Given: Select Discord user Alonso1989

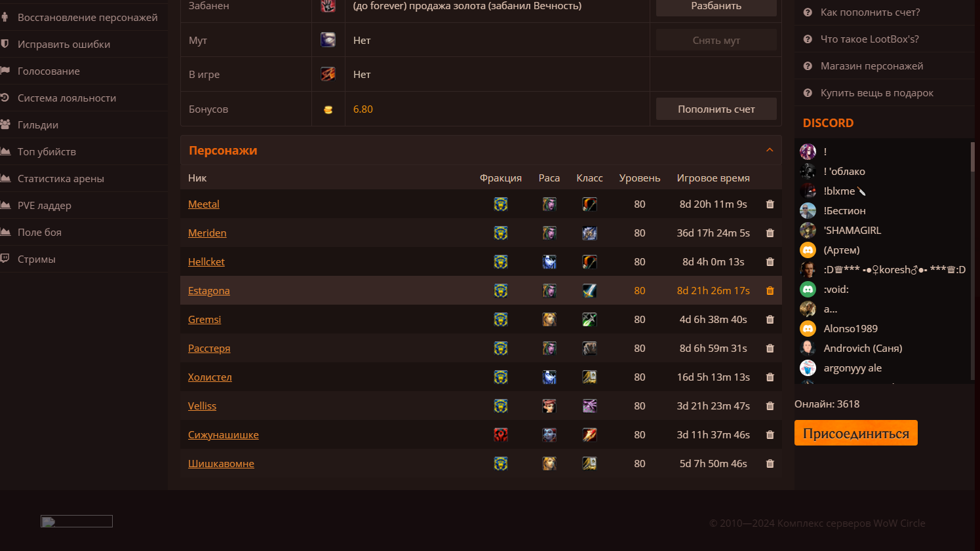Looking at the screenshot, I should (x=850, y=329).
